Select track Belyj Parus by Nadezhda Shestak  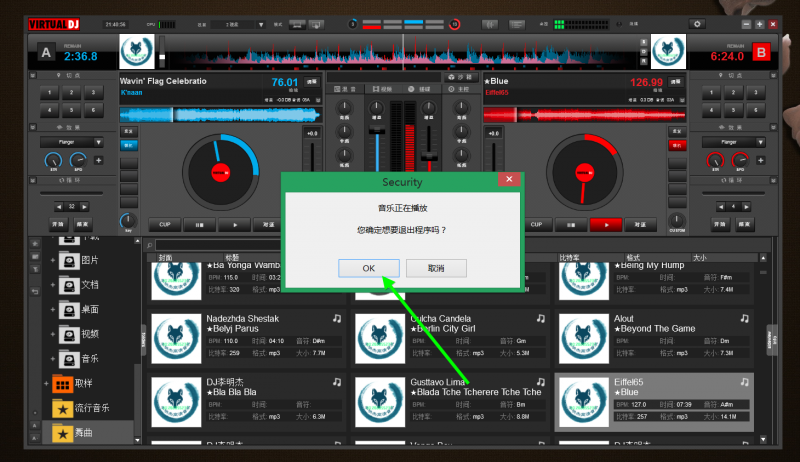pyautogui.click(x=246, y=337)
